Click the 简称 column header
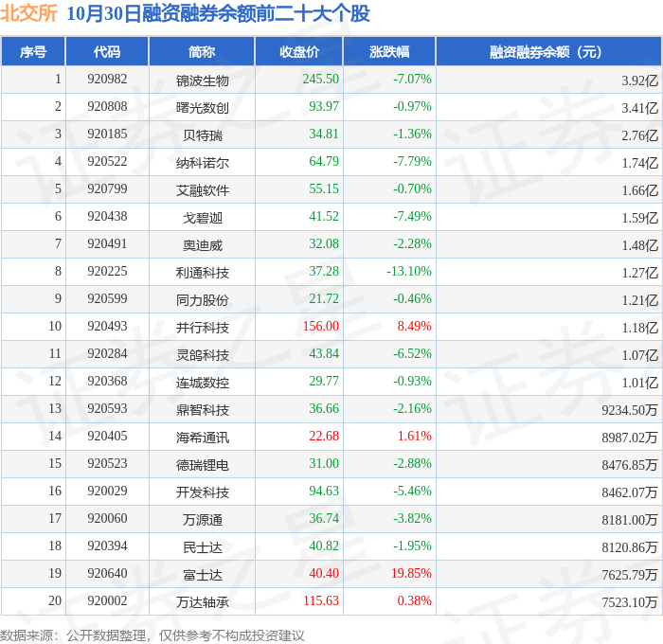 point(202,51)
